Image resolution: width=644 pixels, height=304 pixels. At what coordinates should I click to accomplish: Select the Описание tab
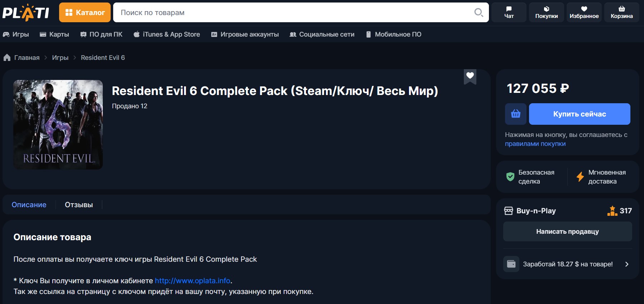(29, 205)
